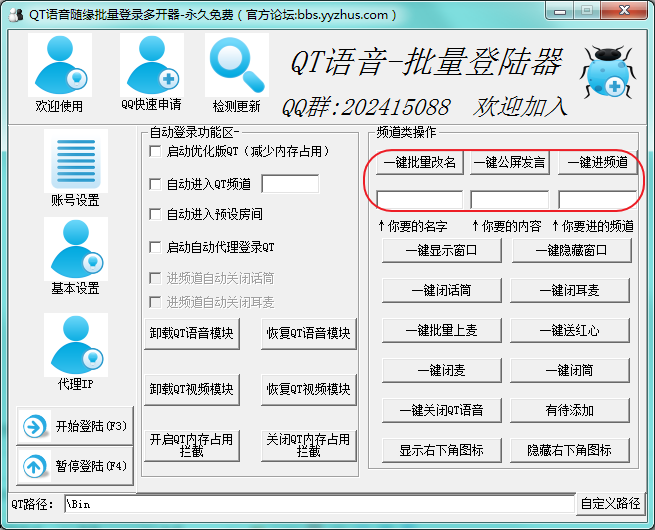The height and width of the screenshot is (530, 655).
Task: Open 基本设置 basic settings icon
Action: tap(76, 249)
